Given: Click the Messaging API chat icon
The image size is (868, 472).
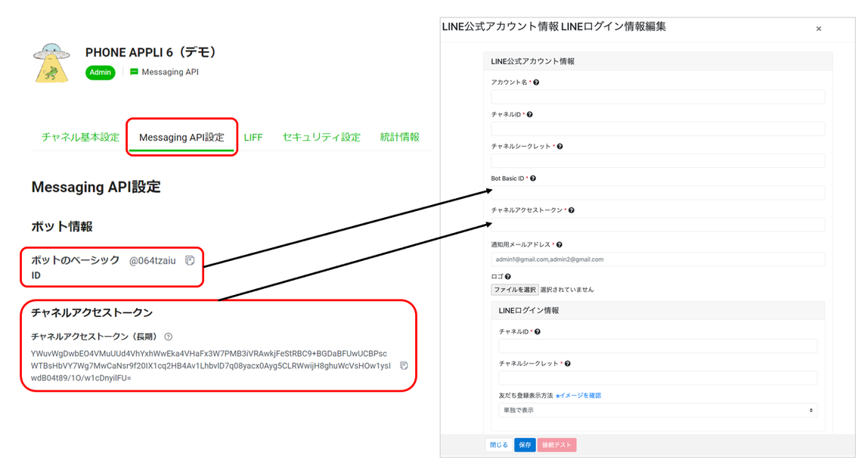Looking at the screenshot, I should coord(134,72).
